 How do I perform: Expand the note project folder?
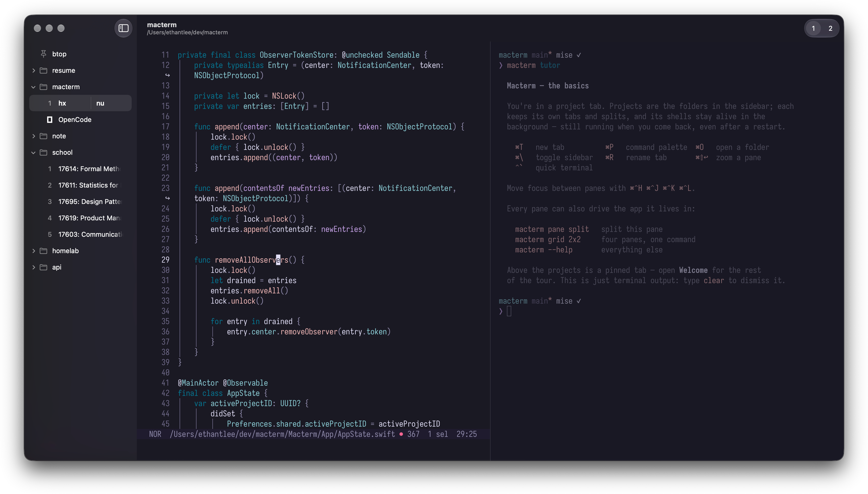click(x=34, y=136)
